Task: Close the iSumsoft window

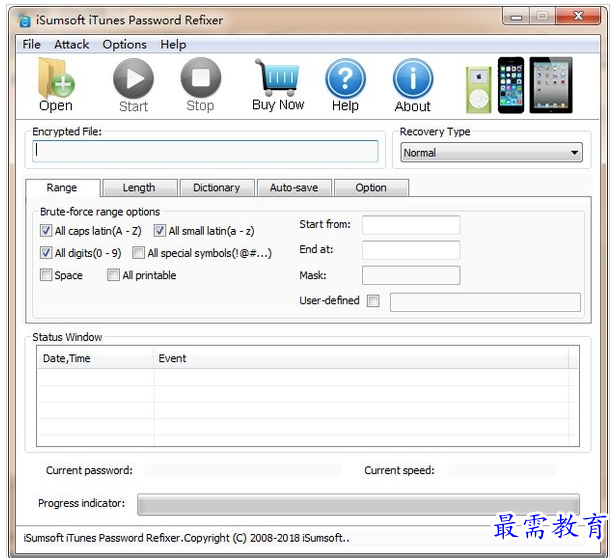Action: [x=578, y=16]
